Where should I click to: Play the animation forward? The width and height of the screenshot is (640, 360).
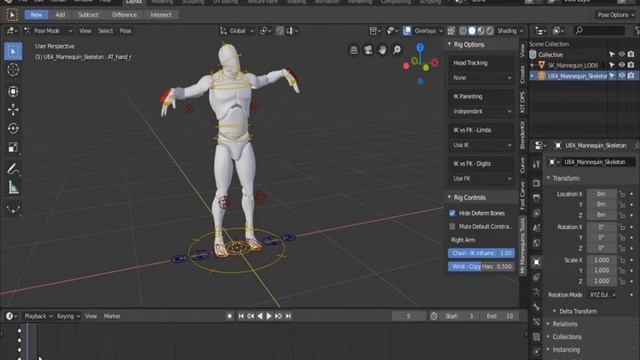(x=269, y=316)
